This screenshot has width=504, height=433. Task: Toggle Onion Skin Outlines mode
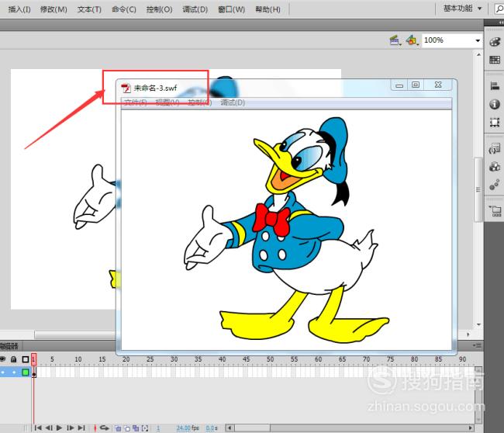(x=127, y=428)
